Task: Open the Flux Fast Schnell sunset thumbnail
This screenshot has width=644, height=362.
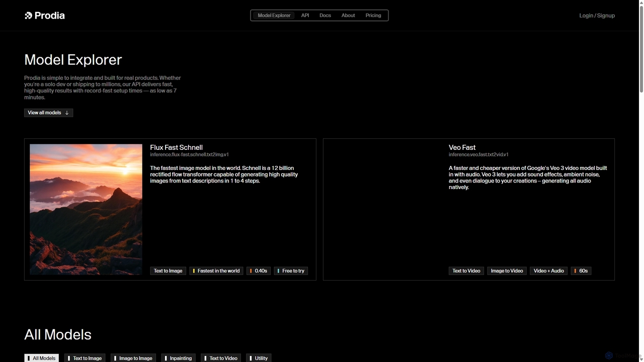Action: [x=86, y=209]
